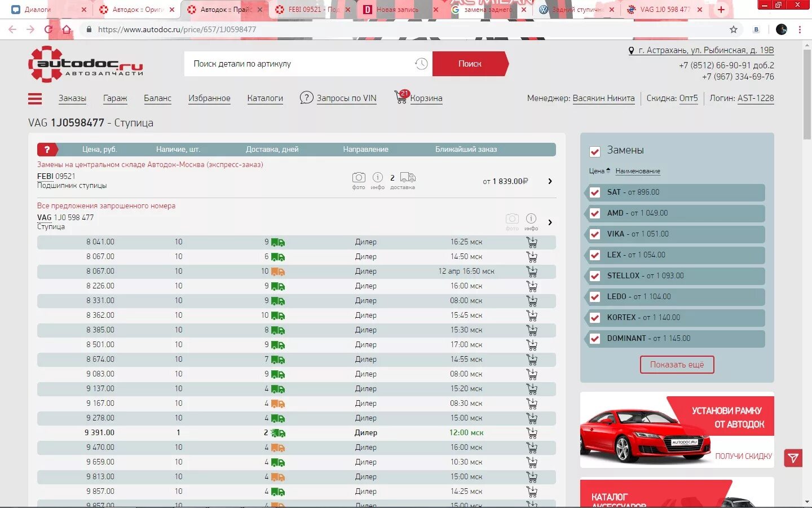Add the 8 674.00 offer to cart
Viewport: 812px width, 508px height.
532,360
